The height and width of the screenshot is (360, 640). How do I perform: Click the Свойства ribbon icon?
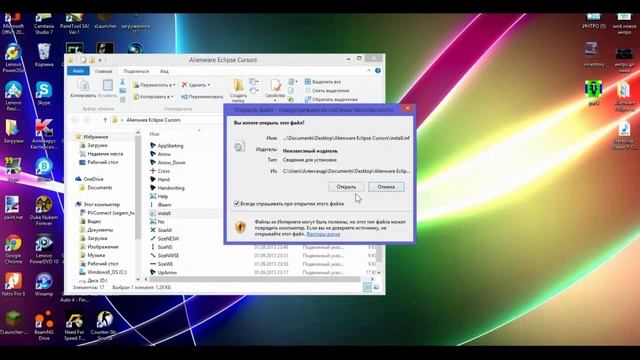275,90
